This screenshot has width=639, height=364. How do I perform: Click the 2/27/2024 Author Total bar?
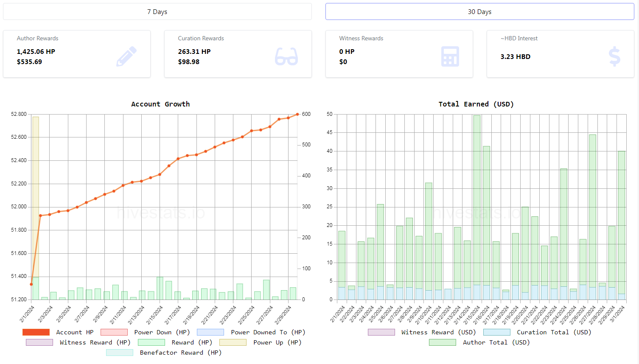pyautogui.click(x=593, y=211)
